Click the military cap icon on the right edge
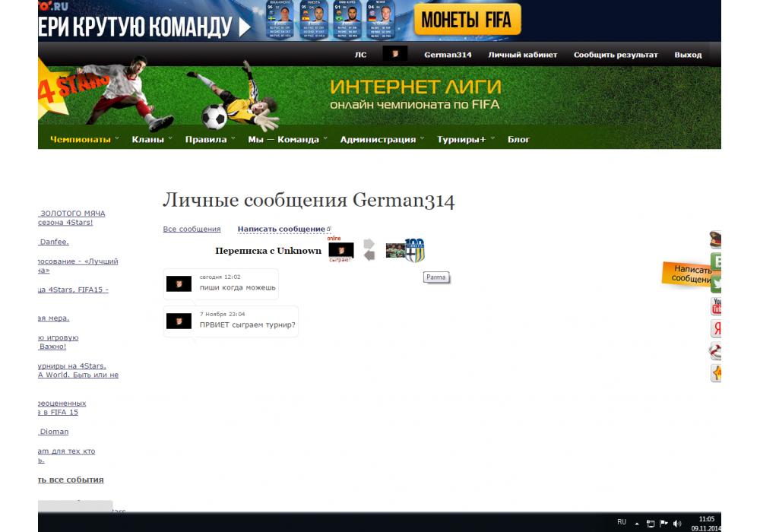 tap(715, 239)
